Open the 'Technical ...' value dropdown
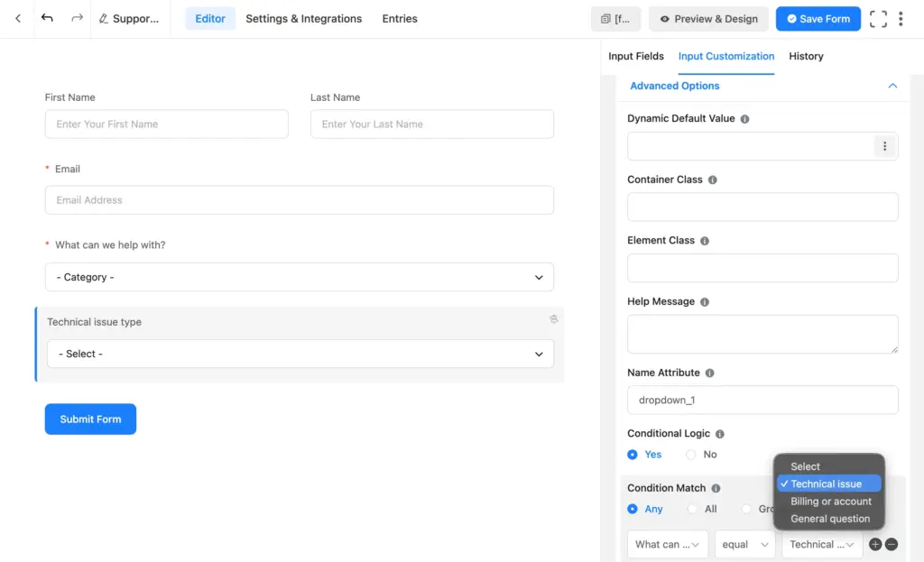This screenshot has height=562, width=924. click(x=822, y=544)
